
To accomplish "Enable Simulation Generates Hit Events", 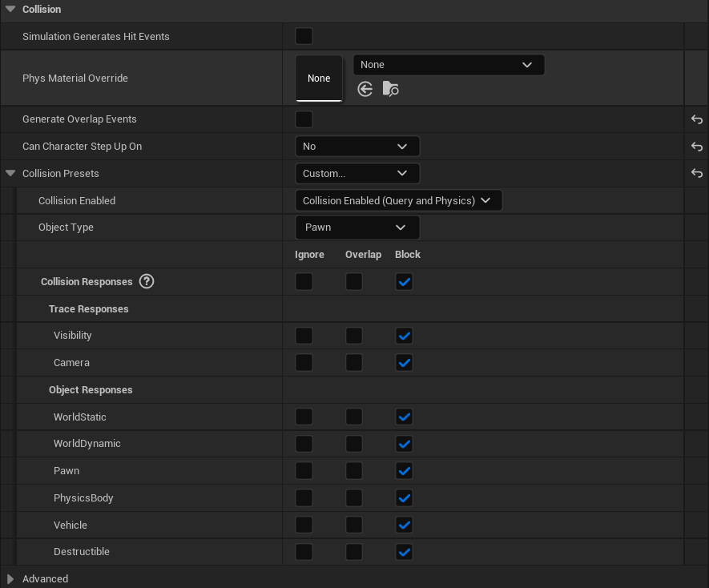I will [304, 35].
